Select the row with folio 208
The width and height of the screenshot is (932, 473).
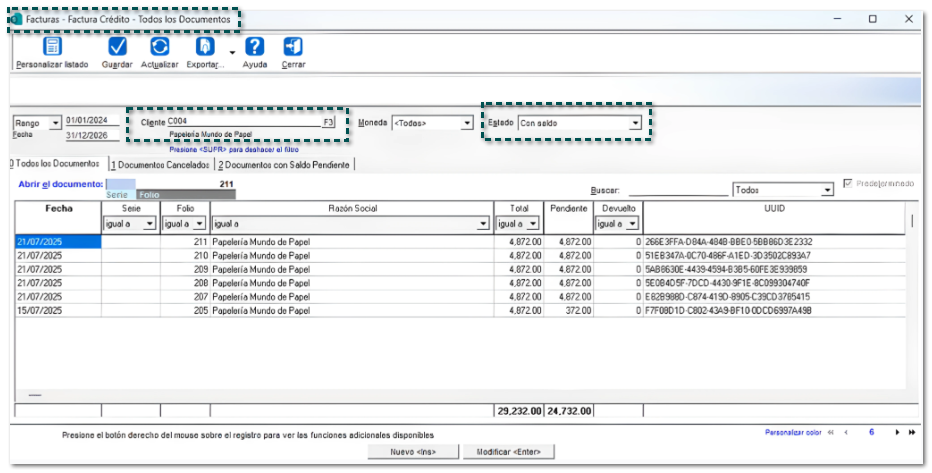(x=185, y=283)
